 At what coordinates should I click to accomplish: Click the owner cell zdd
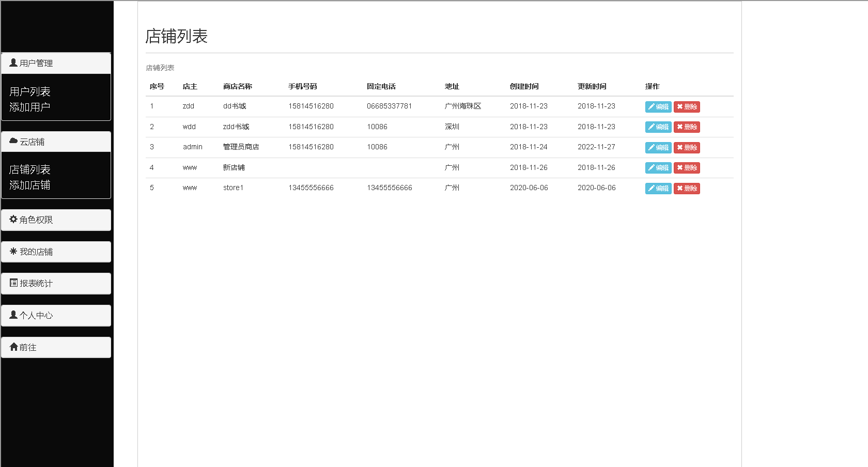point(189,106)
